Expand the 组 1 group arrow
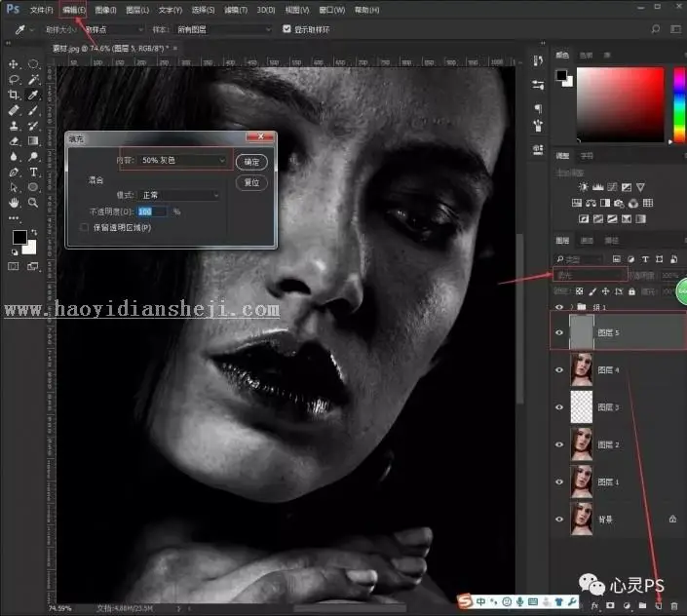The width and height of the screenshot is (687, 616). (x=572, y=307)
